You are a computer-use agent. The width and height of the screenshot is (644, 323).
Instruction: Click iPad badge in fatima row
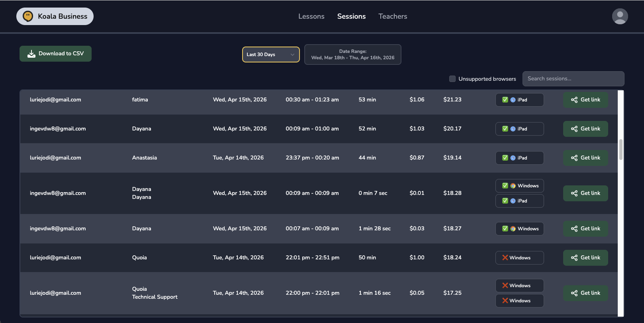(519, 100)
